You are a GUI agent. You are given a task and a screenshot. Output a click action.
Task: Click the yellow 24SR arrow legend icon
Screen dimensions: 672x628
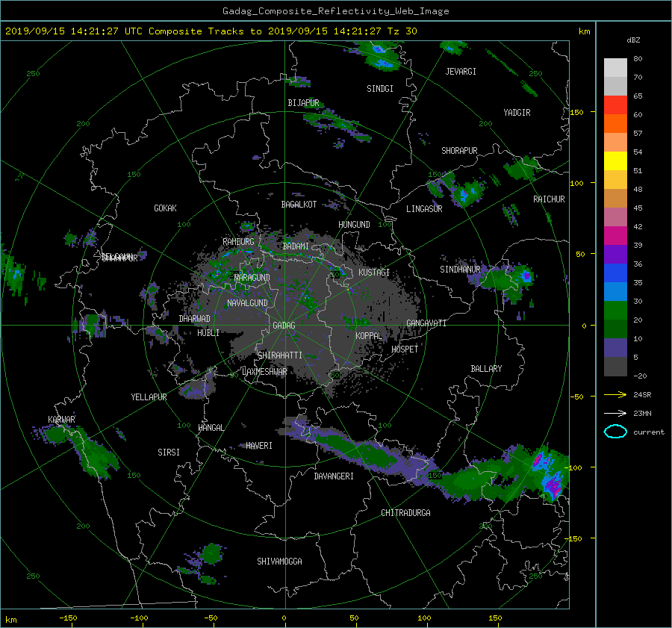click(x=615, y=394)
